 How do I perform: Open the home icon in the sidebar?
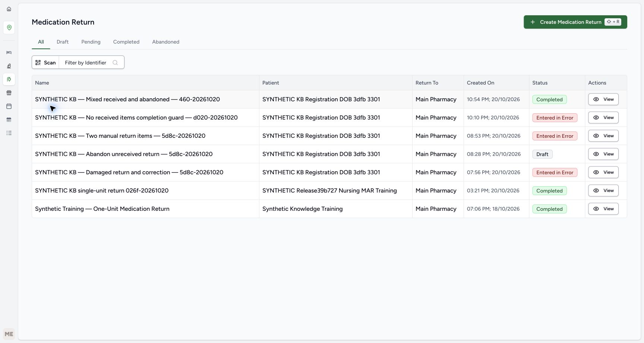click(x=9, y=9)
